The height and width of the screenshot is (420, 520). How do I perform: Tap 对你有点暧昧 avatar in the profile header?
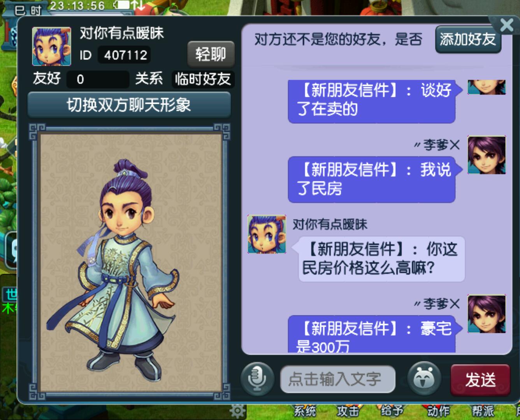tap(51, 46)
